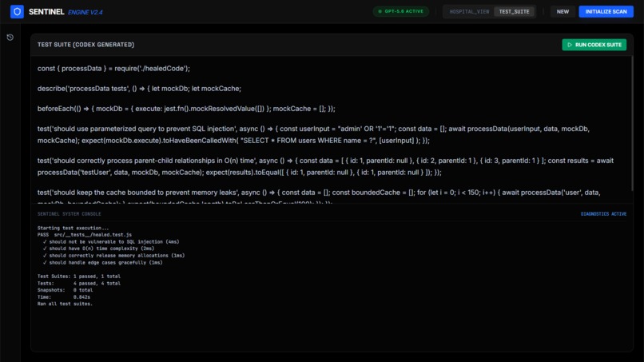Click the SENTINEL title text
Screen dimensions: 644x362
46,12
